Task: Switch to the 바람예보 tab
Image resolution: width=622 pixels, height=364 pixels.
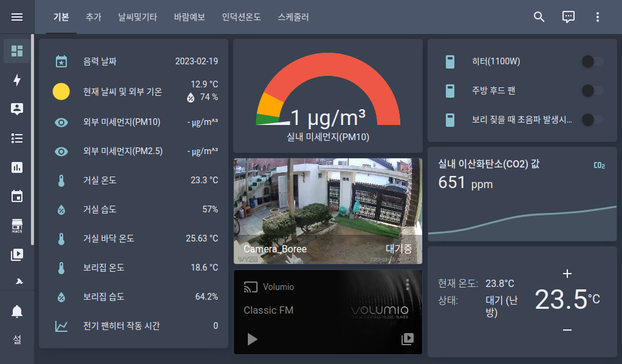Action: (190, 17)
